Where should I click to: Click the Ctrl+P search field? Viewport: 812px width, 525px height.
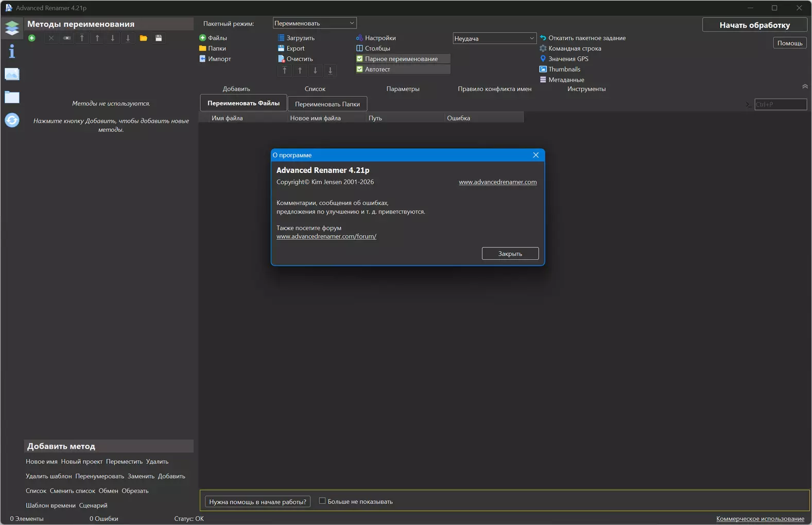[x=781, y=104]
